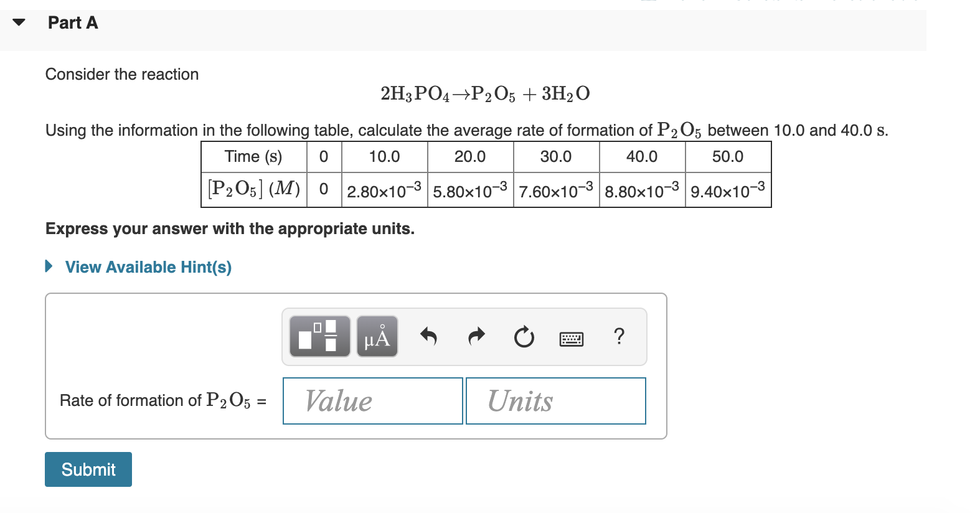Click the redo arrow in answer toolbar
The image size is (980, 513).
click(x=475, y=336)
